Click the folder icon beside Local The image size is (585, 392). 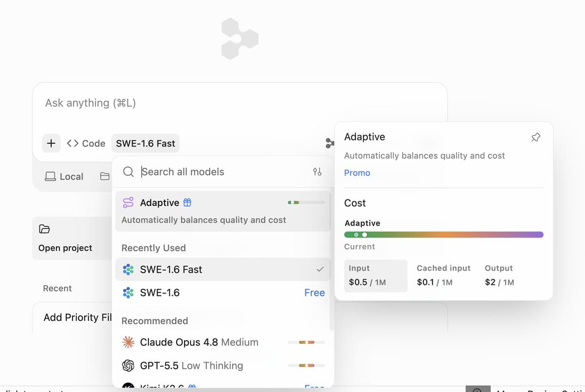[105, 176]
